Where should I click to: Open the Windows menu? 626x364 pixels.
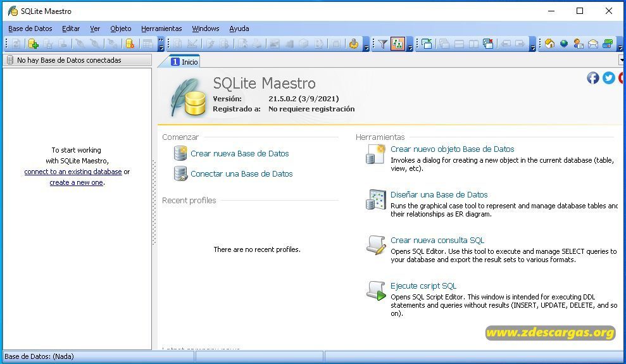click(206, 28)
